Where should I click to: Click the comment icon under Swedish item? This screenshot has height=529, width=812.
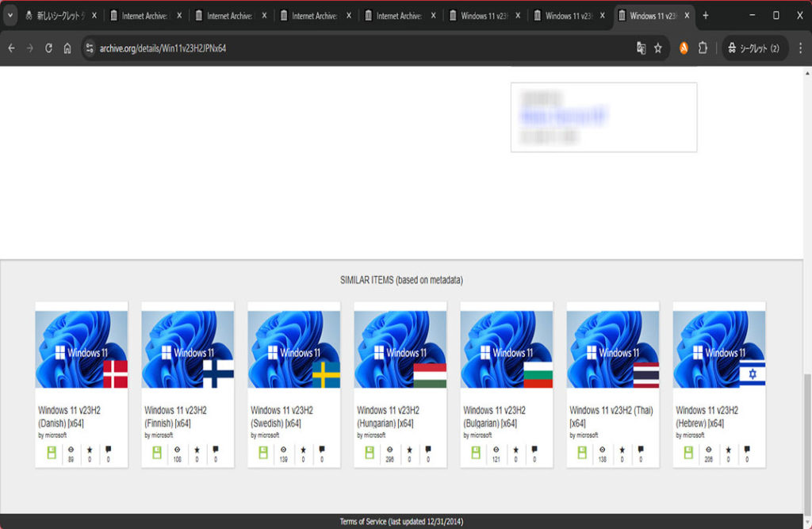321,450
